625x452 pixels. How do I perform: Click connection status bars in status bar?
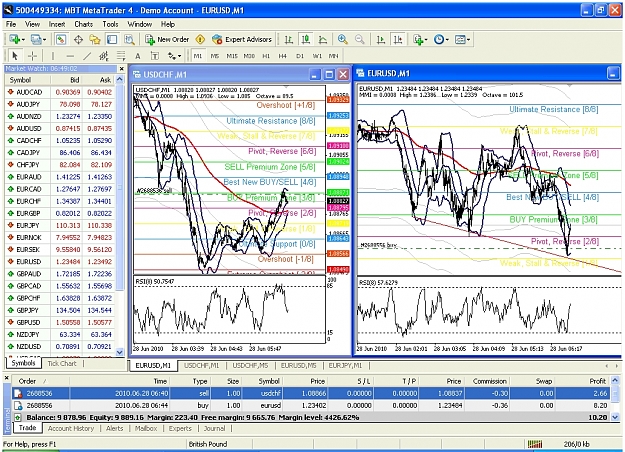coord(535,444)
